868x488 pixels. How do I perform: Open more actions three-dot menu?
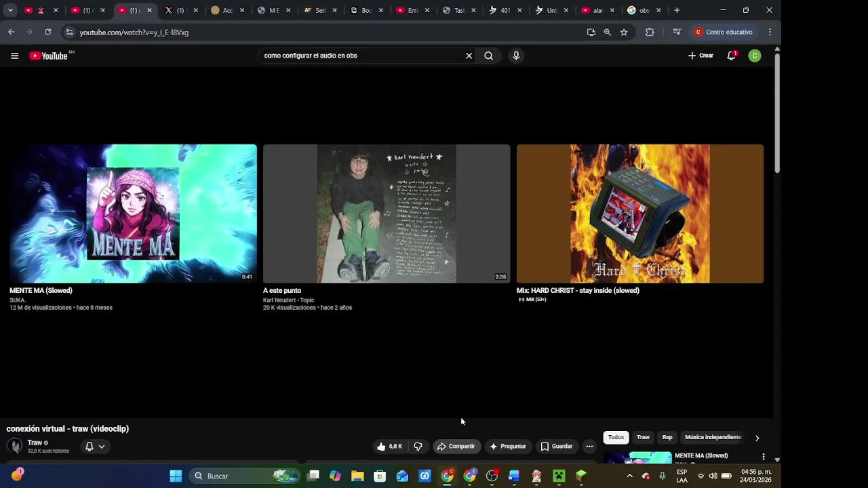coord(589,447)
